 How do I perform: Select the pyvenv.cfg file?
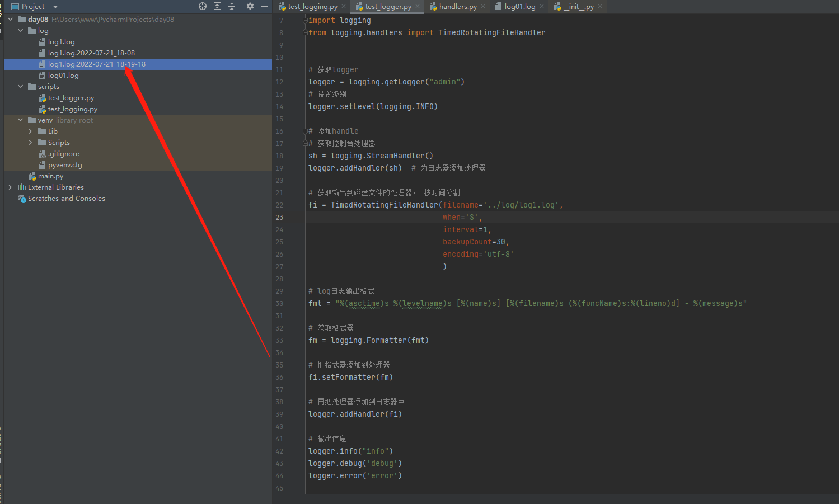click(x=65, y=165)
